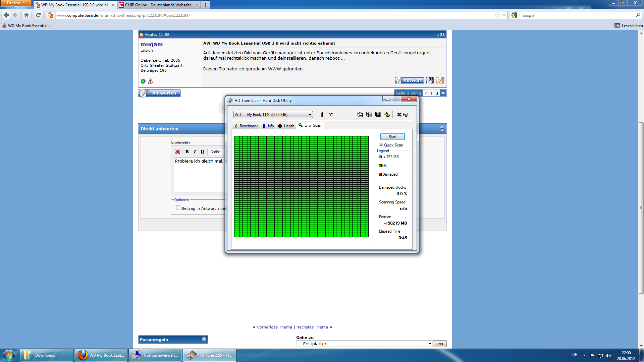Open HD Tune options tools icon
Viewport: 644px width, 362px height.
pyautogui.click(x=387, y=115)
